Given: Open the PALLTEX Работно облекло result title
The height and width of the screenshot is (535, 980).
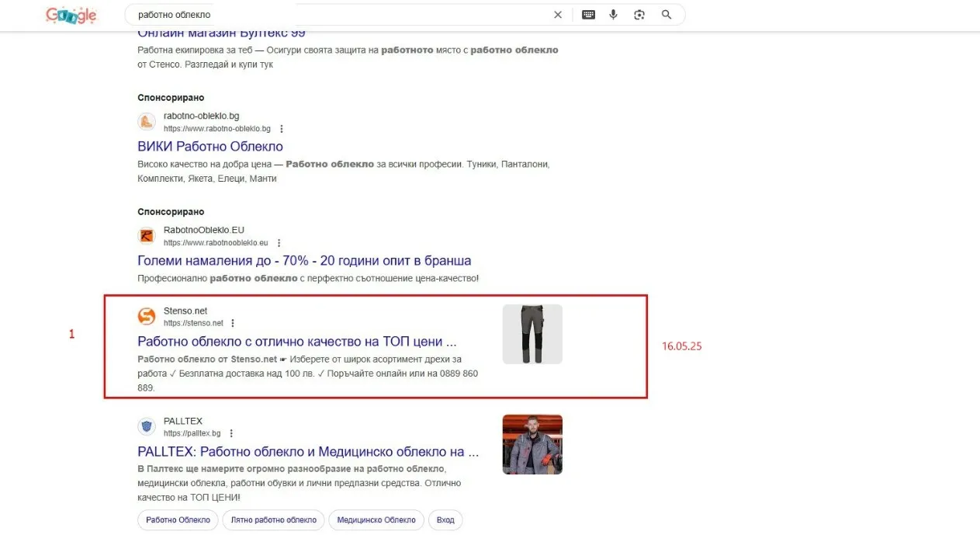Looking at the screenshot, I should tap(308, 452).
